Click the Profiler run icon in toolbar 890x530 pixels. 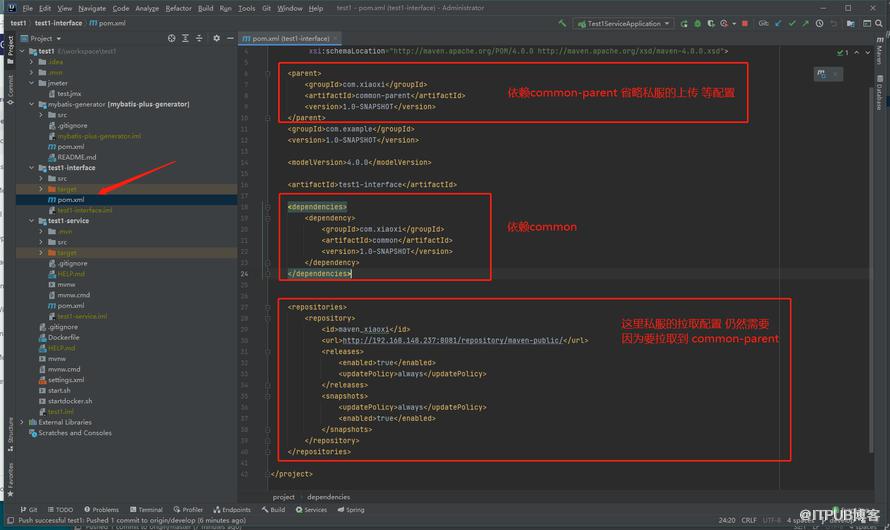[x=724, y=24]
